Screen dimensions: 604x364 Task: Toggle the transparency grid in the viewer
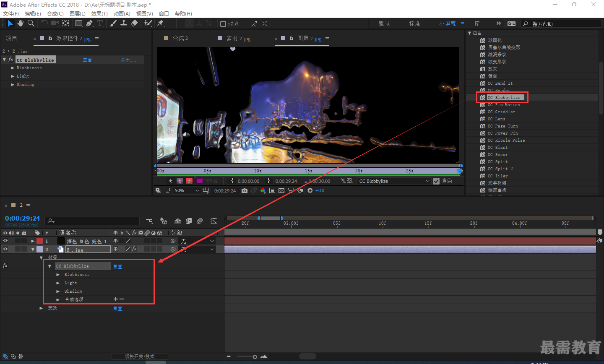coord(281,190)
